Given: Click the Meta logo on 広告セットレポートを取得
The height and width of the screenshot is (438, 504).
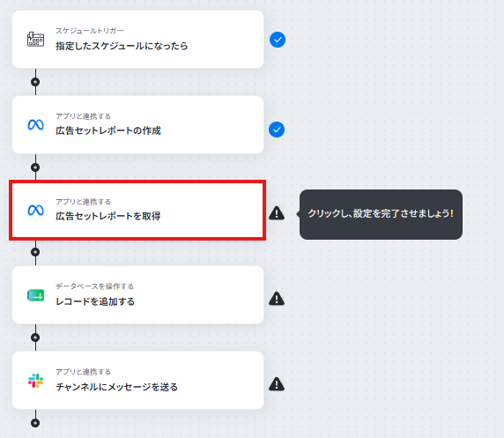Looking at the screenshot, I should [x=35, y=211].
